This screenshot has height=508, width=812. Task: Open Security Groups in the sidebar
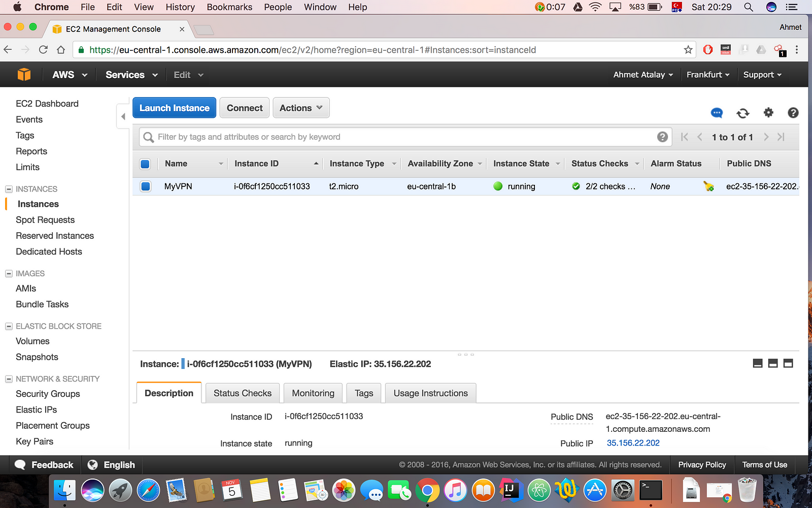click(x=48, y=394)
